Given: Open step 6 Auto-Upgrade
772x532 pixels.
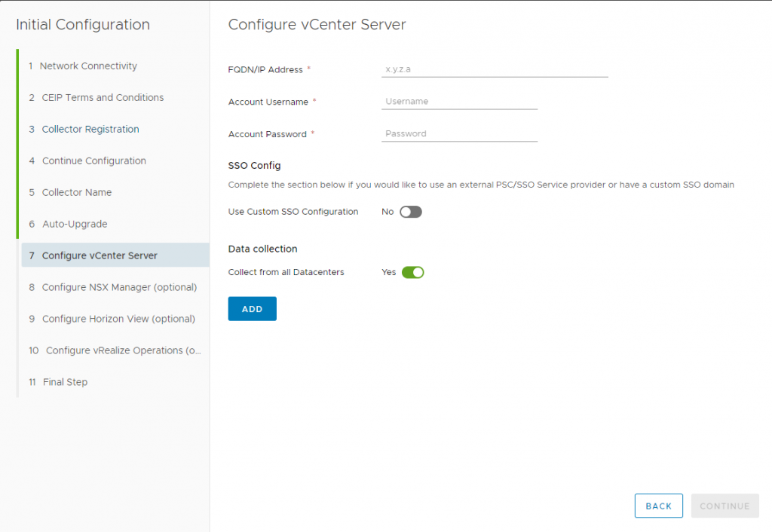Looking at the screenshot, I should [115, 224].
